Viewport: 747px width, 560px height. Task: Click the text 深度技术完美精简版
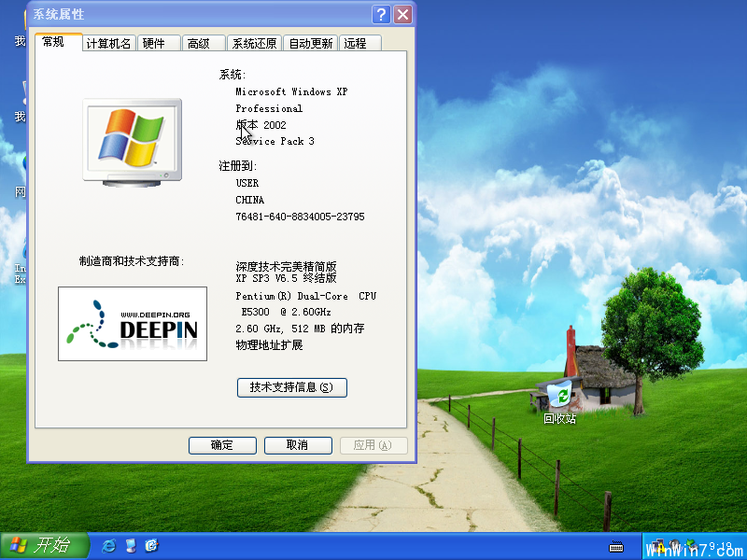coord(286,266)
